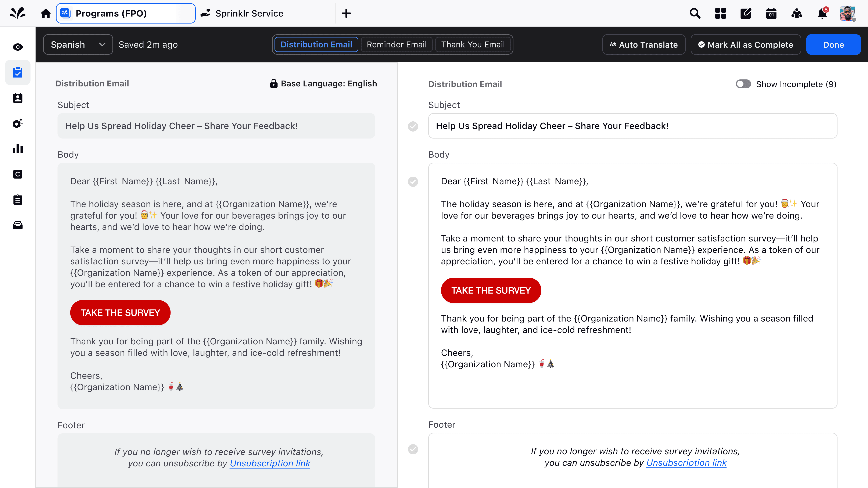Open a new tab with plus icon

coord(346,14)
